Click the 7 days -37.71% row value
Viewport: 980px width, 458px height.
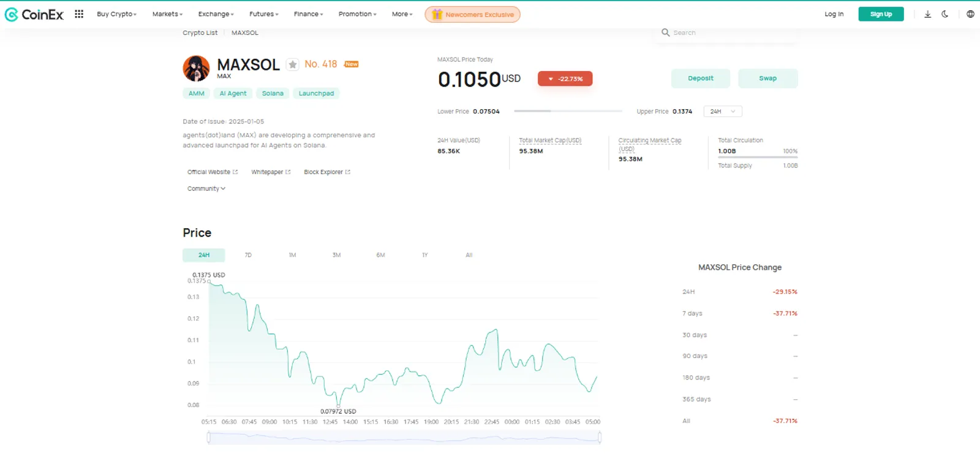click(785, 313)
